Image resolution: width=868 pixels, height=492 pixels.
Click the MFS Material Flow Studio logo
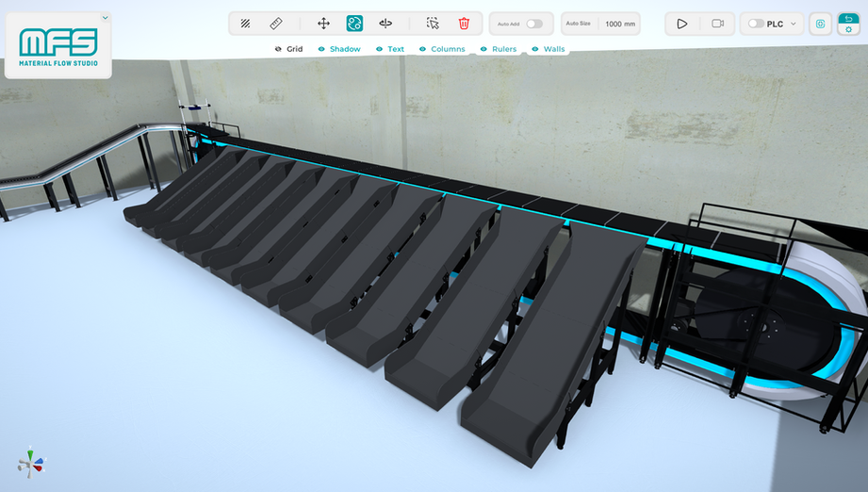point(58,47)
